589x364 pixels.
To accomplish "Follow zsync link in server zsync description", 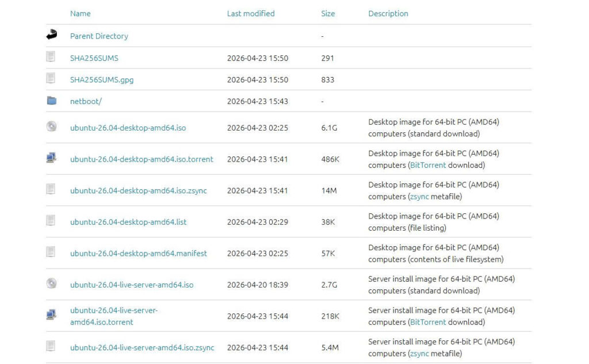I will 419,354.
